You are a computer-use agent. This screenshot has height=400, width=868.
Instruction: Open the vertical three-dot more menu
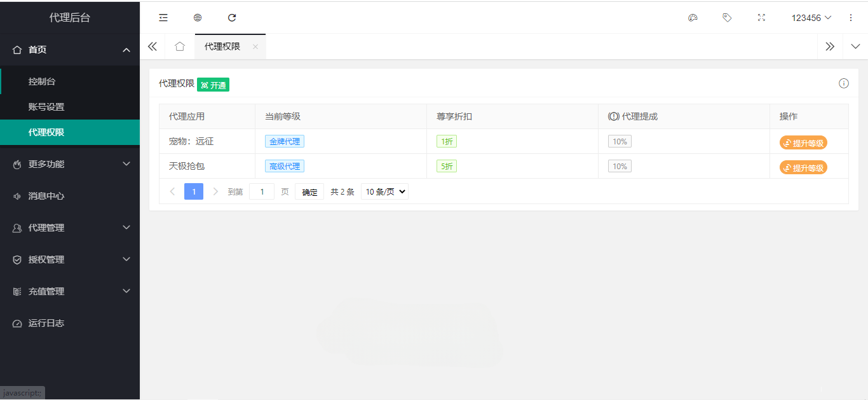[851, 18]
